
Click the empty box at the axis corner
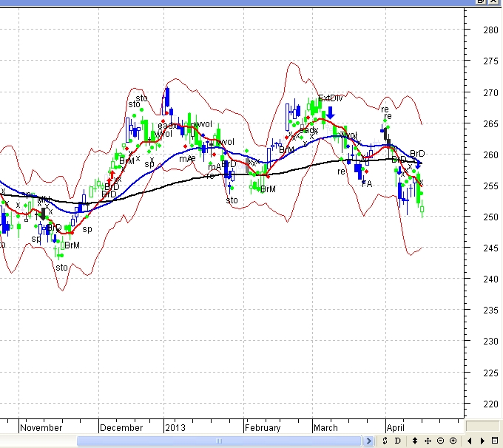point(482,426)
